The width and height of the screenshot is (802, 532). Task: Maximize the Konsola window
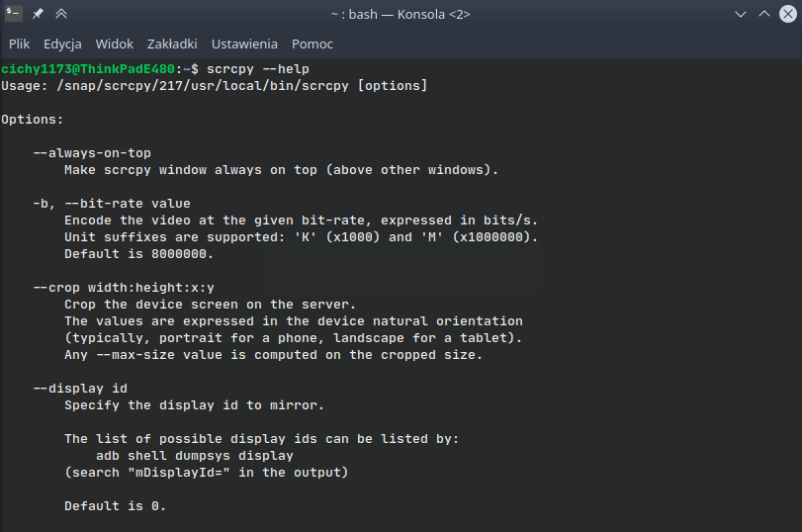(x=763, y=15)
